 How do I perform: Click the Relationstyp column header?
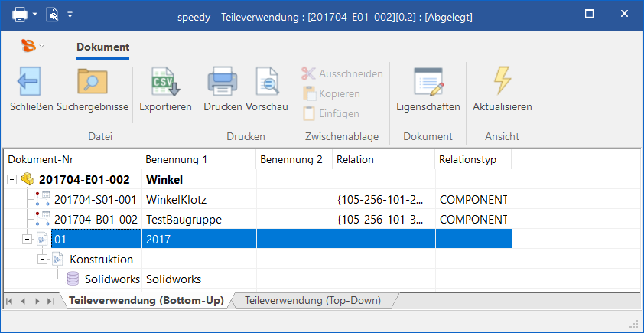pos(473,160)
